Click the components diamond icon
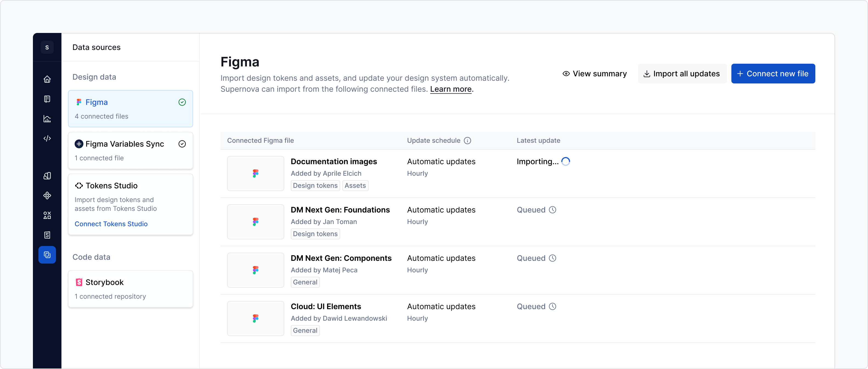The height and width of the screenshot is (369, 868). pyautogui.click(x=47, y=196)
